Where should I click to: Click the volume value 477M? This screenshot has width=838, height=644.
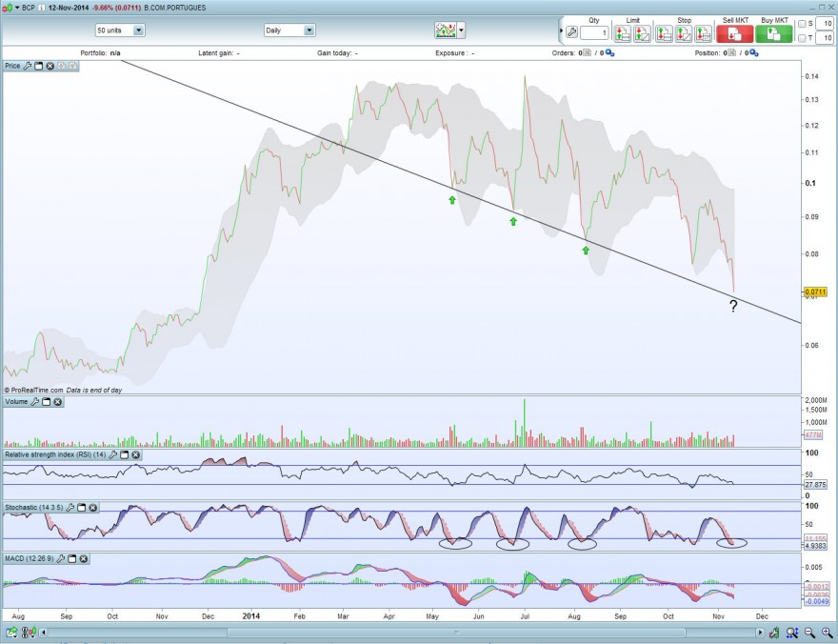pyautogui.click(x=813, y=435)
